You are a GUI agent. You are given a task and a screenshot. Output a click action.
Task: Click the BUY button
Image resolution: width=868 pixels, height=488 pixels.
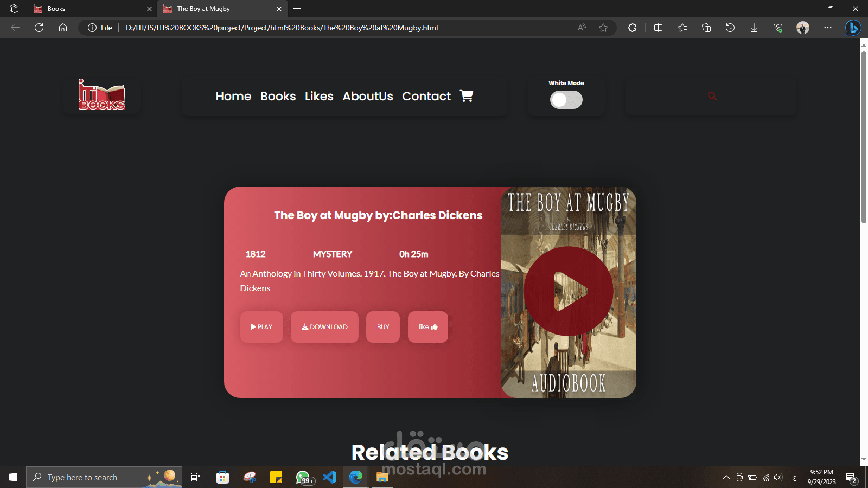click(x=383, y=327)
